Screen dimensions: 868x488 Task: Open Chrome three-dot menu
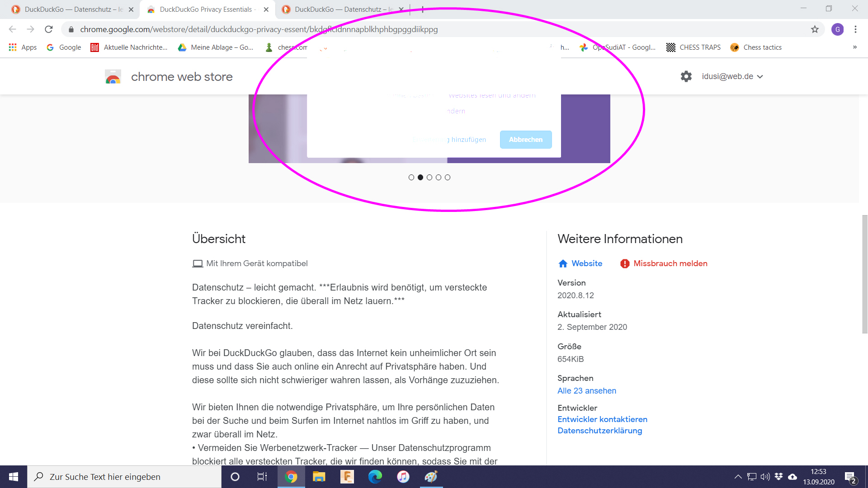855,29
